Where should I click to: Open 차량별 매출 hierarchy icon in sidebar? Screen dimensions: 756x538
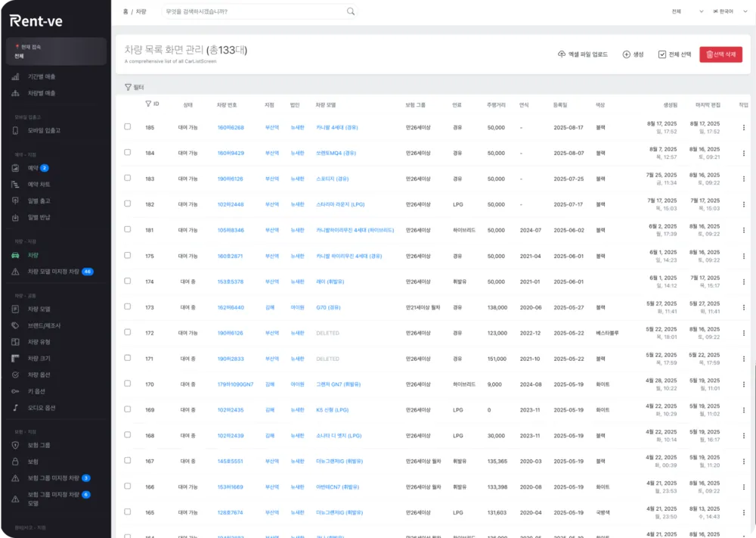(15, 93)
